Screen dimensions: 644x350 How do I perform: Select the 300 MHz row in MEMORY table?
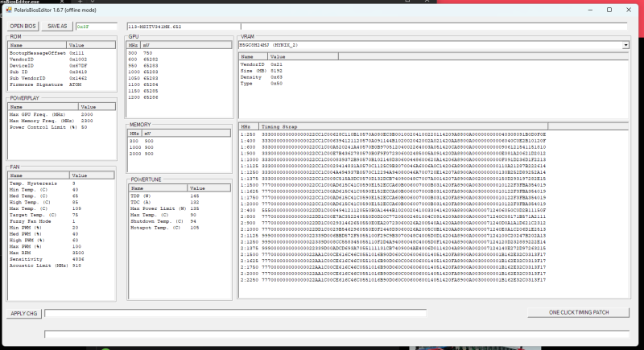tap(179, 141)
